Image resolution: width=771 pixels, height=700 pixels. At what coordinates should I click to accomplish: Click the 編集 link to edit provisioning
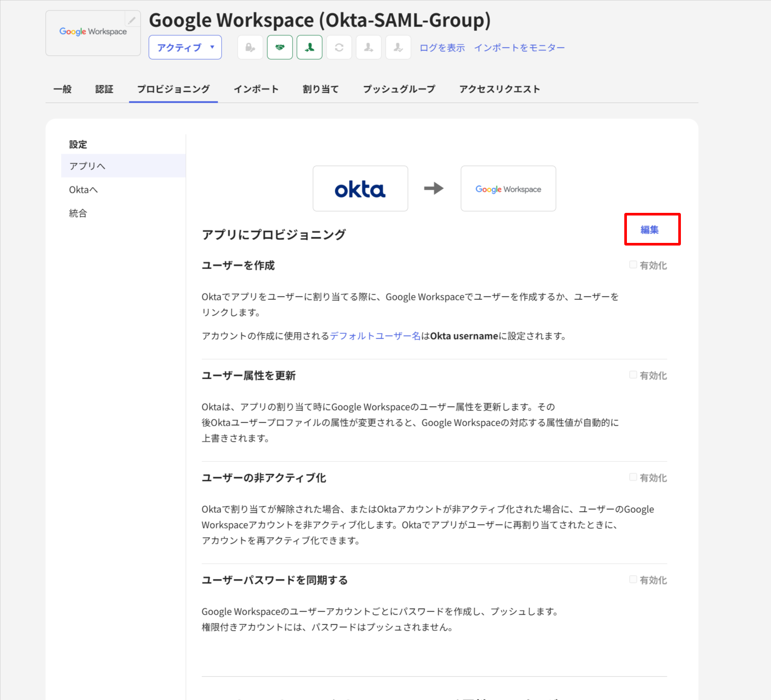click(x=650, y=229)
